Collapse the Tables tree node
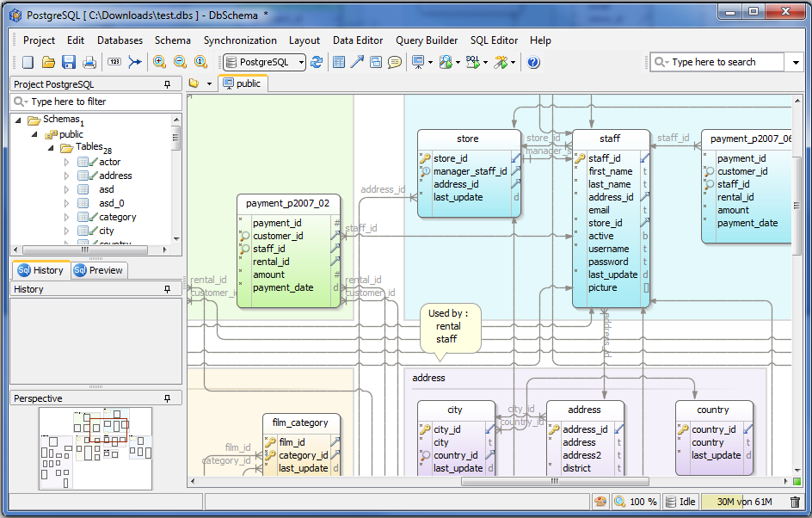Viewport: 812px width, 518px height. (x=52, y=148)
